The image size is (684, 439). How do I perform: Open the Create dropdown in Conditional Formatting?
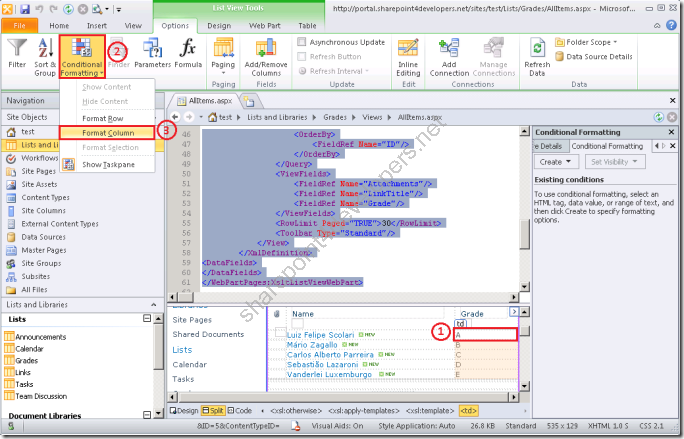[x=556, y=162]
